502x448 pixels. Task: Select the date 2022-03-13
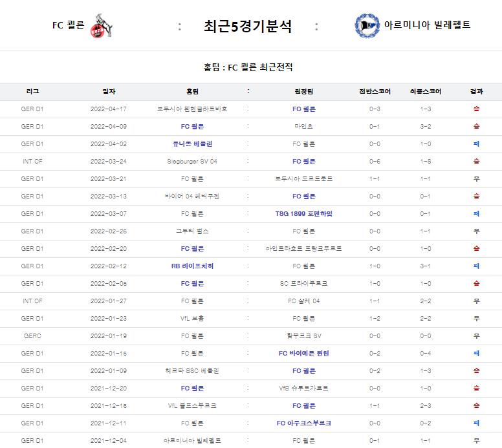pos(109,196)
